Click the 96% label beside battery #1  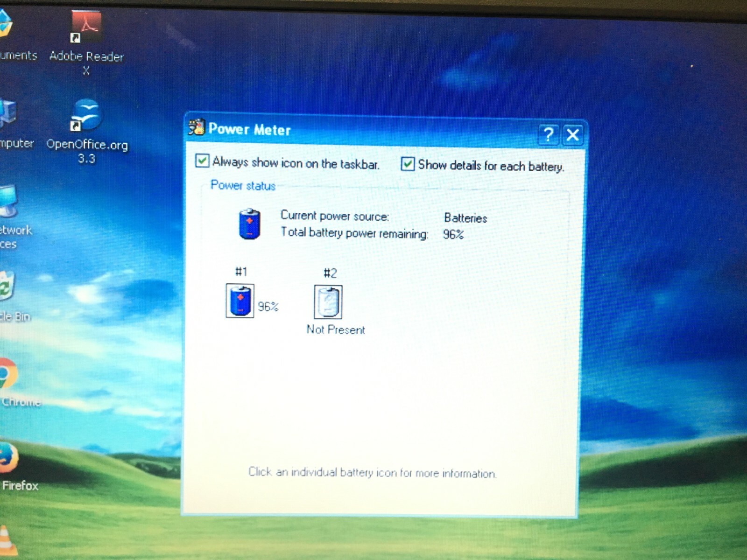(268, 307)
